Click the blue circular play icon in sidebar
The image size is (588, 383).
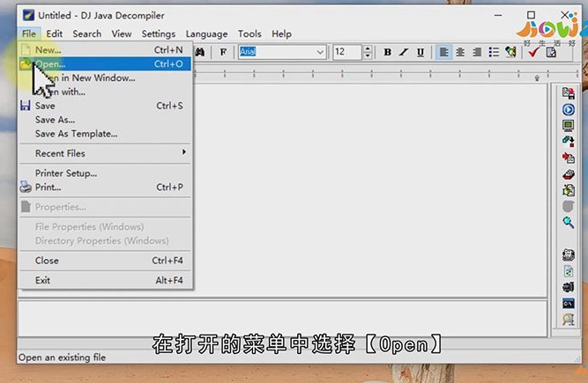pos(568,109)
